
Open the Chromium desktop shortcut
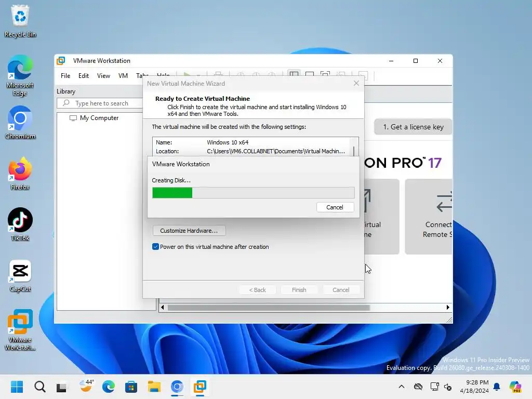click(20, 123)
